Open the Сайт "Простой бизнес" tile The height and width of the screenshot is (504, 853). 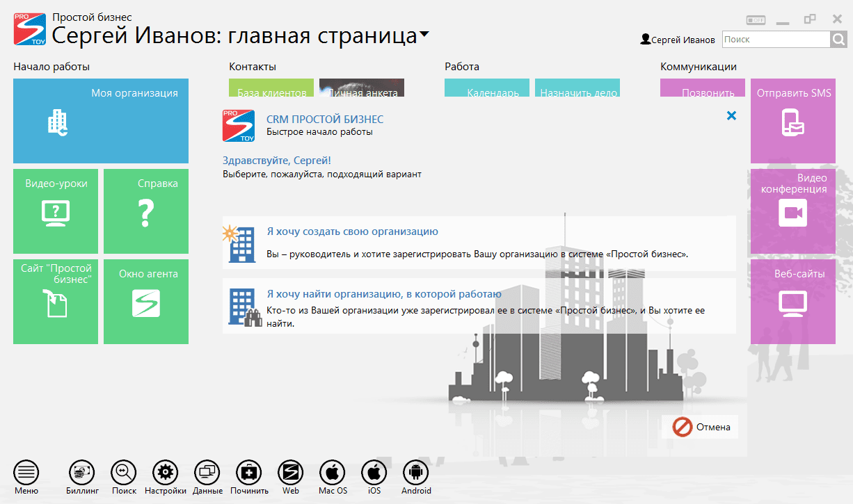[x=56, y=302]
